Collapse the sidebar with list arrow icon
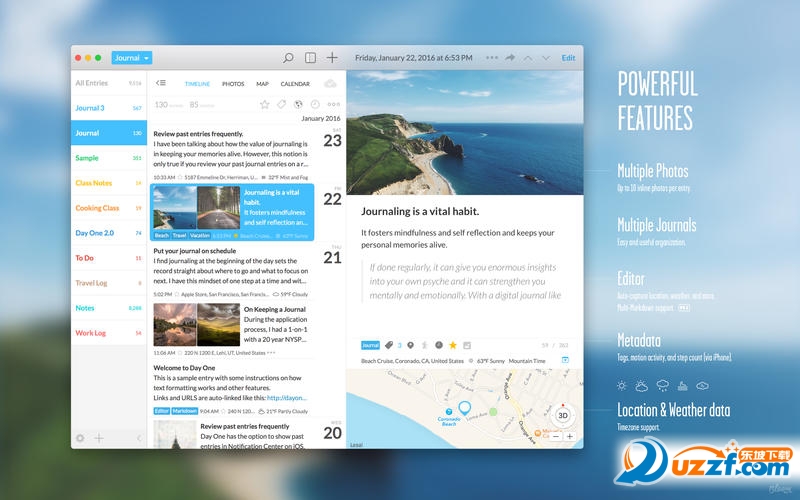The height and width of the screenshot is (500, 800). point(161,83)
